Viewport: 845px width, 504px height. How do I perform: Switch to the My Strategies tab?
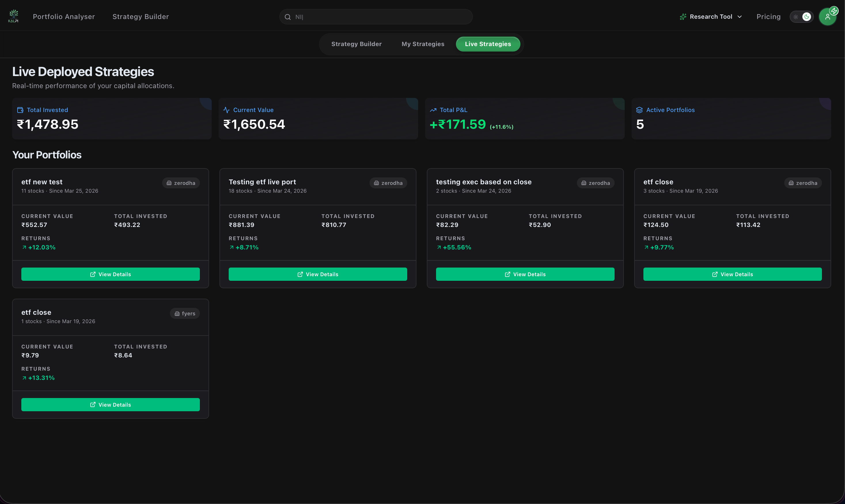click(423, 44)
